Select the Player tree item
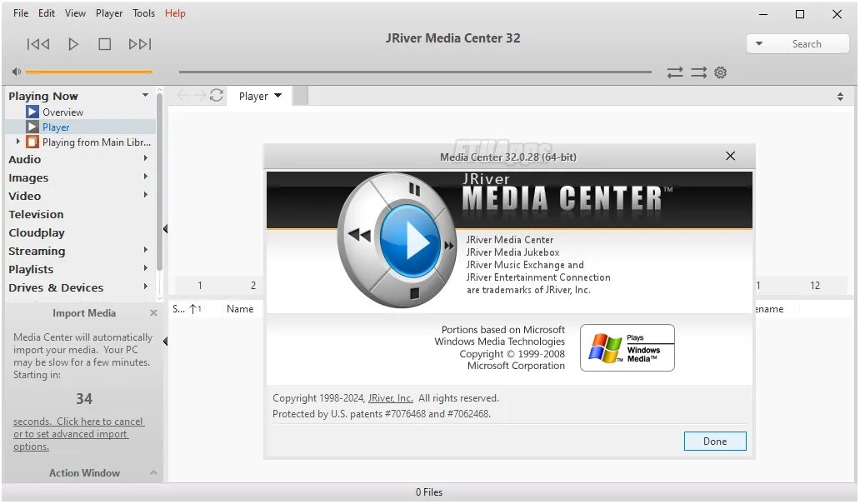 pos(56,127)
